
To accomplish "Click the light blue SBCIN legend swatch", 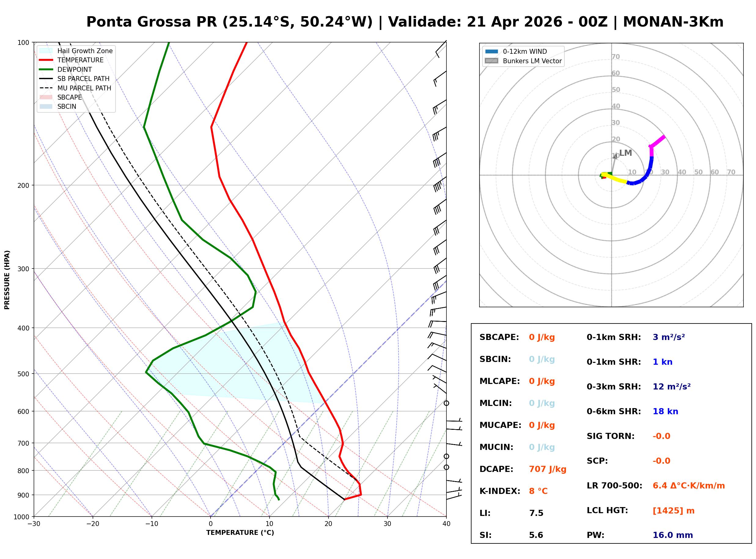I will click(46, 106).
